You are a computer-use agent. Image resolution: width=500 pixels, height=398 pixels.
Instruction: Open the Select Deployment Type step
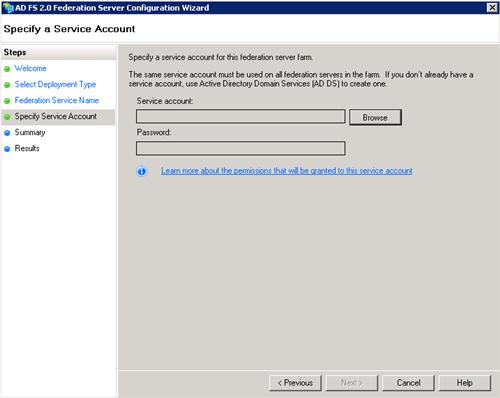click(x=55, y=85)
